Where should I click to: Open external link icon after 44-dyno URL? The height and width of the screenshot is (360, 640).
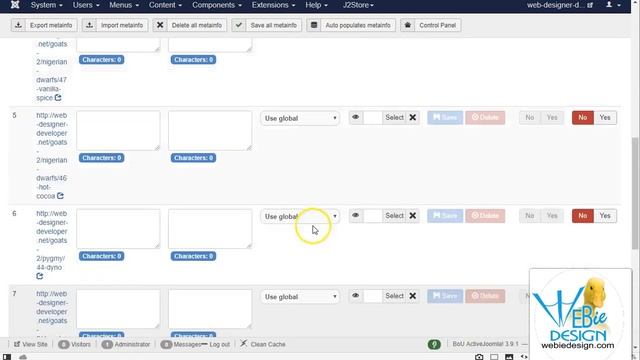pos(40,276)
